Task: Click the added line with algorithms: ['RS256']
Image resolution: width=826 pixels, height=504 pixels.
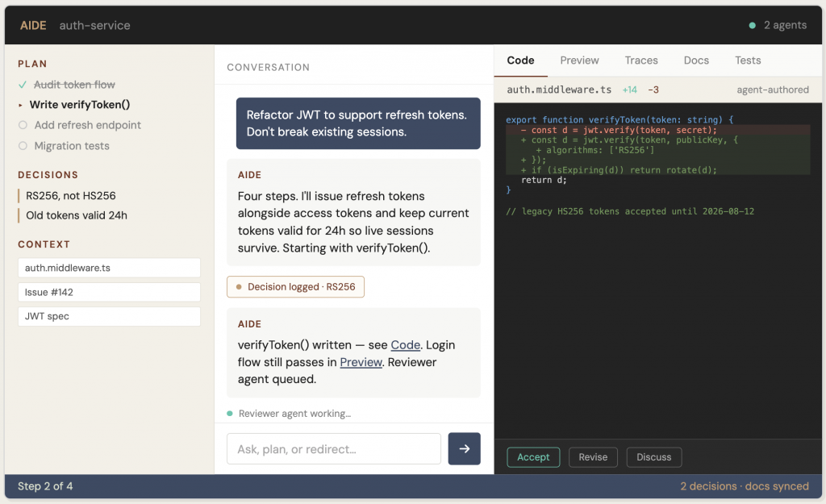Action: [x=658, y=150]
